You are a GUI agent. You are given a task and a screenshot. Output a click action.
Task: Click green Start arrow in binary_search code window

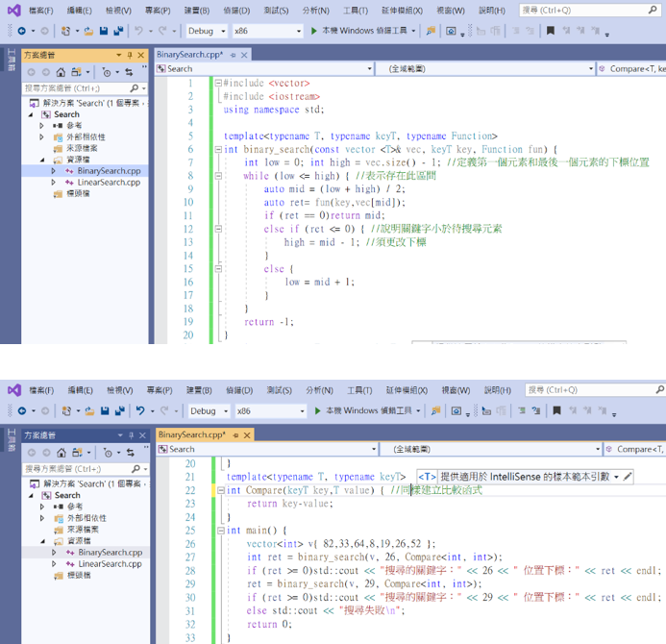[x=314, y=31]
